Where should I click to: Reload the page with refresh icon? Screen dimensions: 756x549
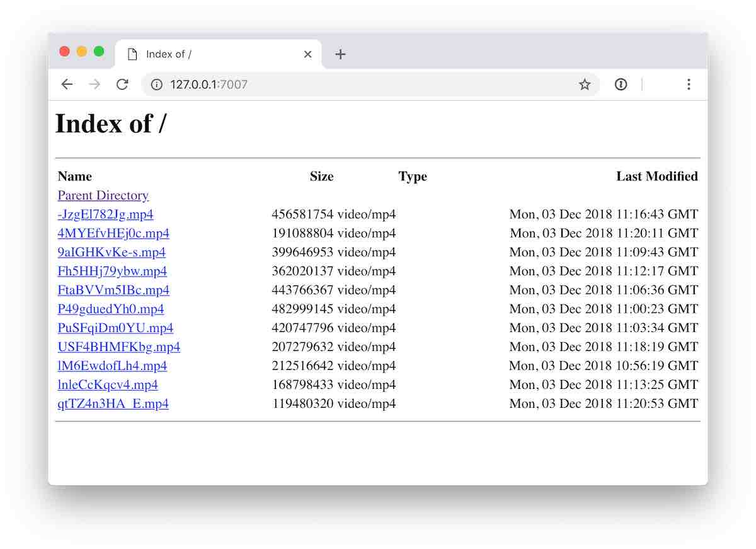[122, 84]
